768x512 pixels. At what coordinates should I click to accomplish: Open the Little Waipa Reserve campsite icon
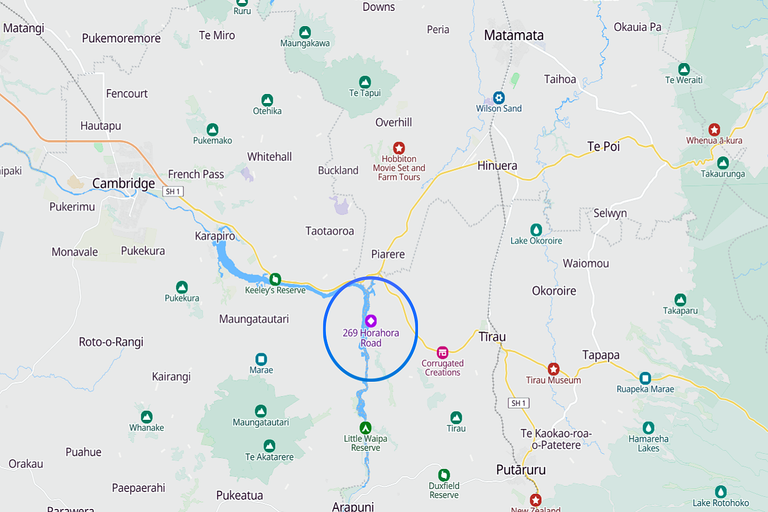click(x=365, y=428)
